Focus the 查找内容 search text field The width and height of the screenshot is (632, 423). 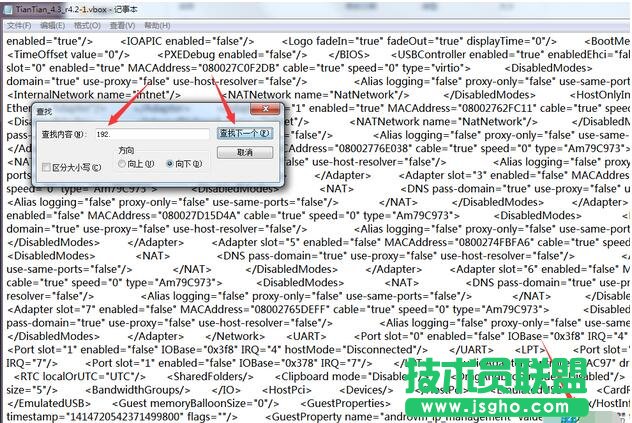152,134
